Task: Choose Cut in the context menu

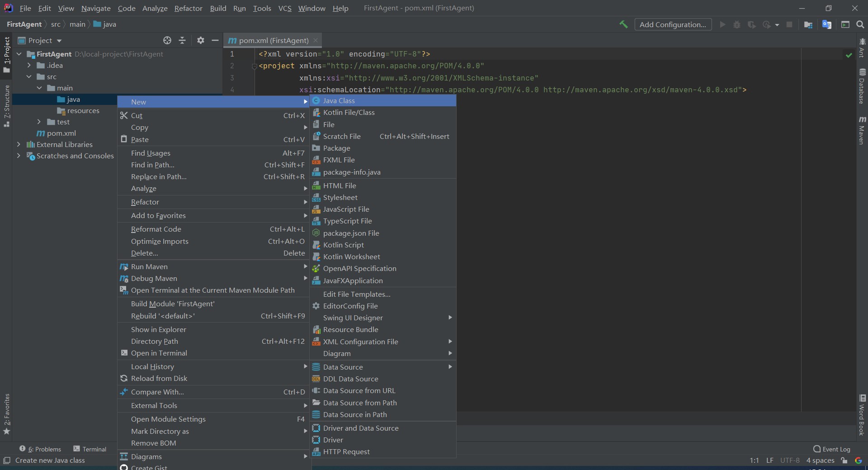Action: (213, 116)
